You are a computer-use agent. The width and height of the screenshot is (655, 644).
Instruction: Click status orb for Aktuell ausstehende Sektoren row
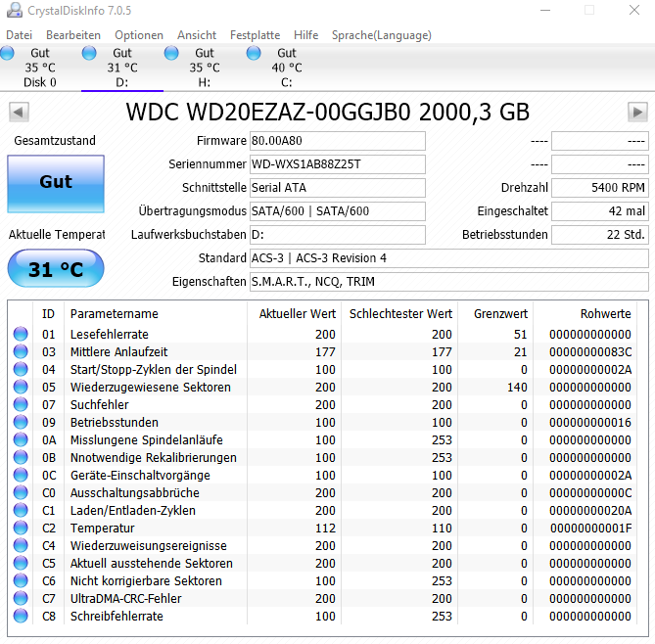[21, 564]
